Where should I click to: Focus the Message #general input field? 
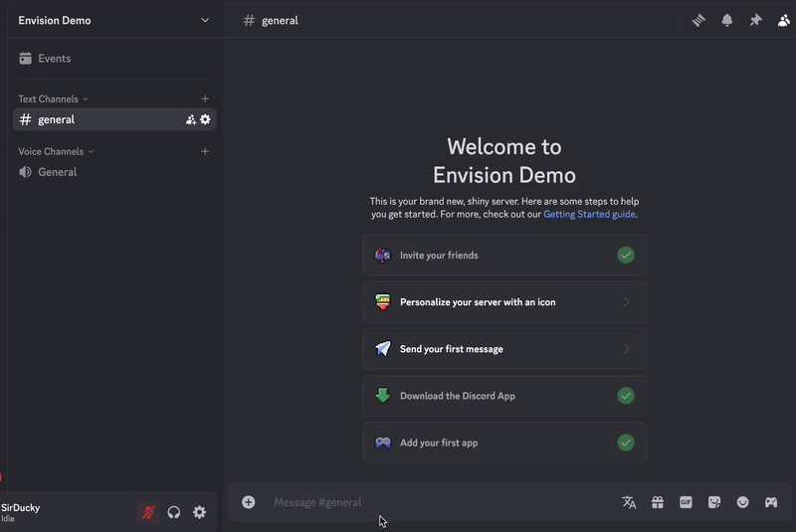pyautogui.click(x=442, y=502)
